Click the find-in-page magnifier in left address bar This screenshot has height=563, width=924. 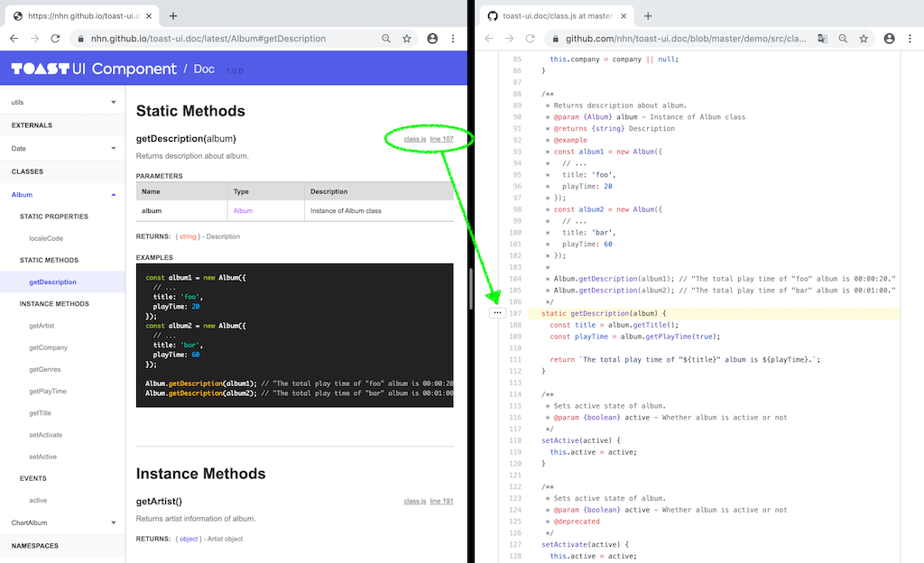386,39
